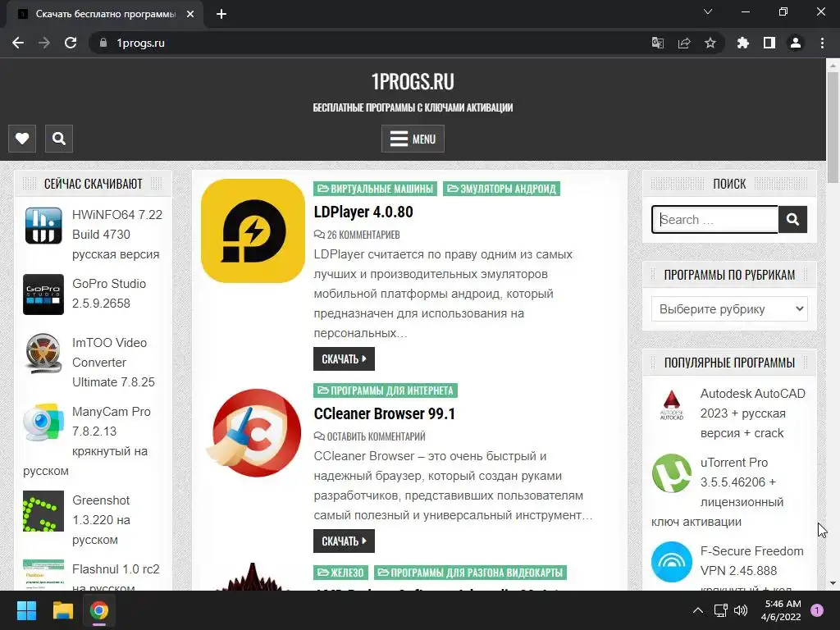
Task: Show hidden tray icons chevron
Action: (x=698, y=610)
